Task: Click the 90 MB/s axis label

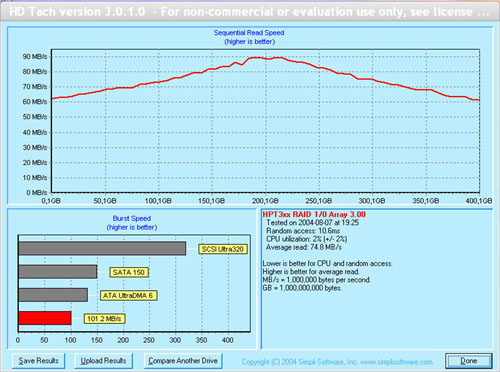Action: point(35,56)
